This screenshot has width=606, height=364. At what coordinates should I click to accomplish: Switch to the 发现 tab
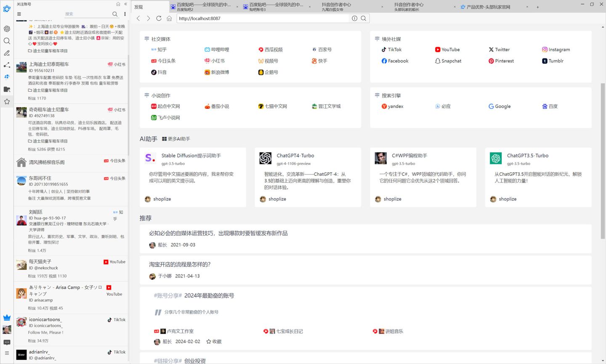pyautogui.click(x=150, y=7)
